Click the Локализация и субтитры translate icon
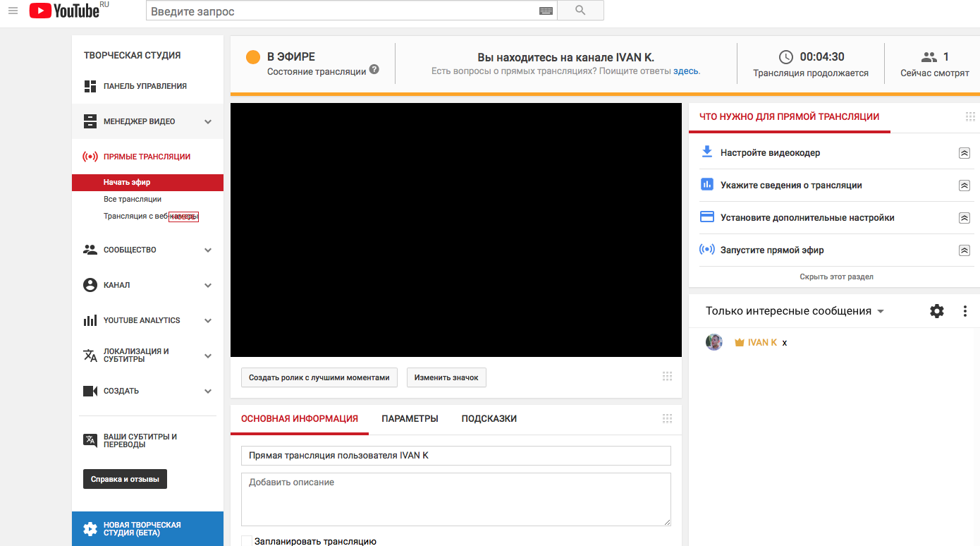 tap(90, 356)
